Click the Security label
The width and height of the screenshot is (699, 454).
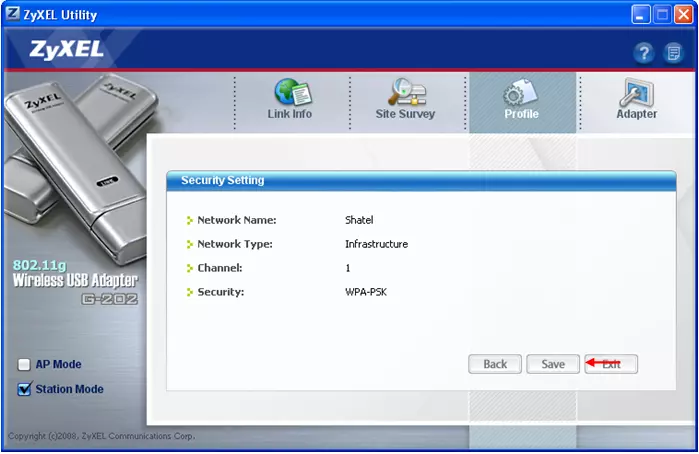point(221,292)
